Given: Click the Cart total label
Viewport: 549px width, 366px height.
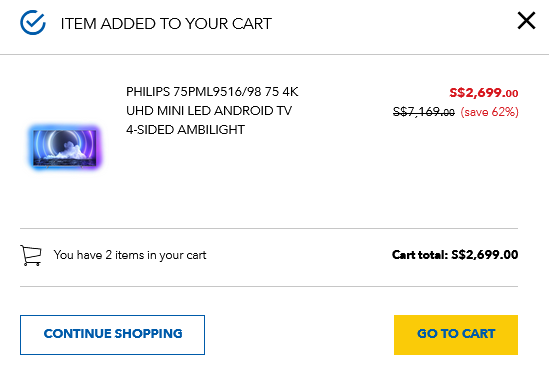Looking at the screenshot, I should coord(419,255).
